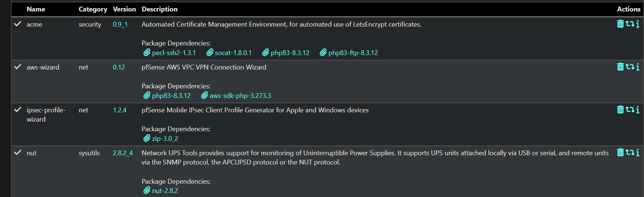Open the nut-2.8.2 dependency link
This screenshot has height=197, width=644.
pyautogui.click(x=161, y=191)
